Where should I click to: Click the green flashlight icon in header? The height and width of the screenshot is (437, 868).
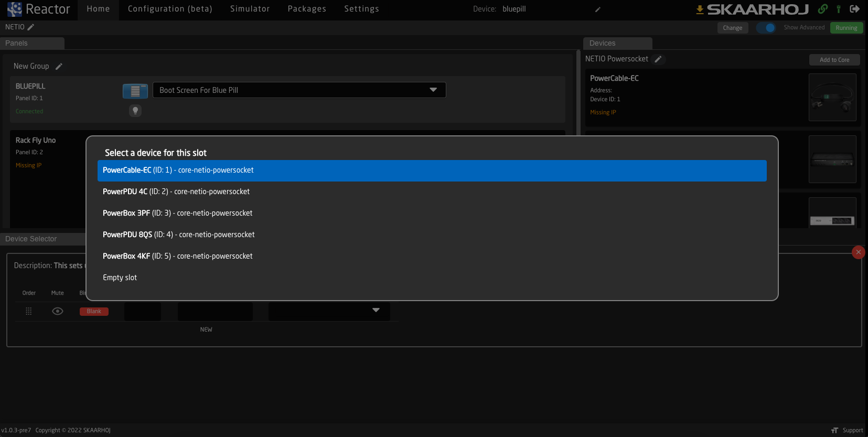point(839,9)
